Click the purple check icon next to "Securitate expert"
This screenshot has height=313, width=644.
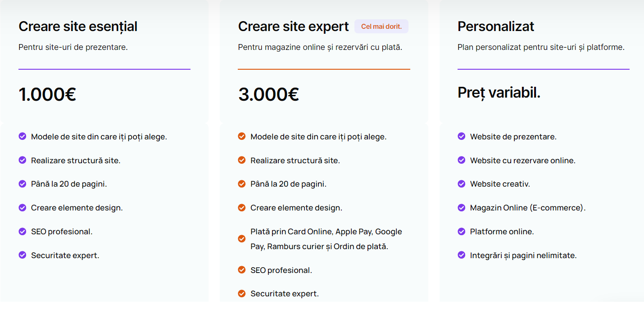23,255
